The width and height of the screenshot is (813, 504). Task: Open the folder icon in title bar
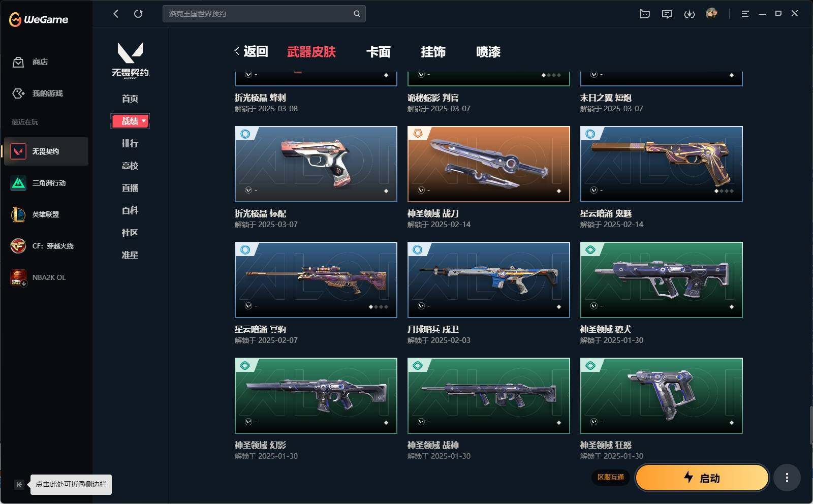point(645,14)
